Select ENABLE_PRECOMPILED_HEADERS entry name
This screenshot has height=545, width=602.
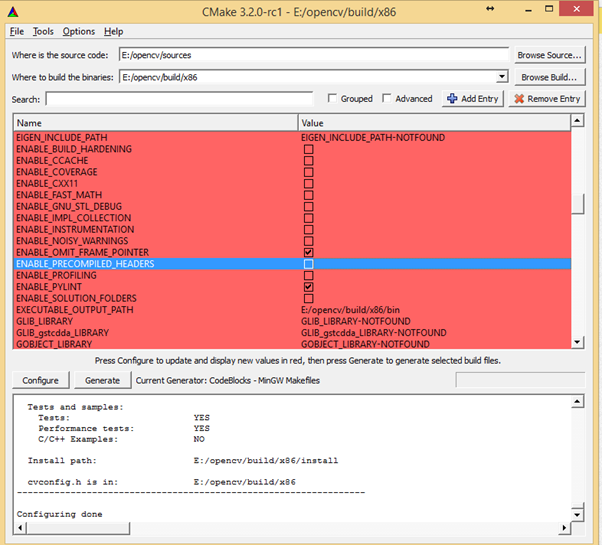tap(85, 264)
